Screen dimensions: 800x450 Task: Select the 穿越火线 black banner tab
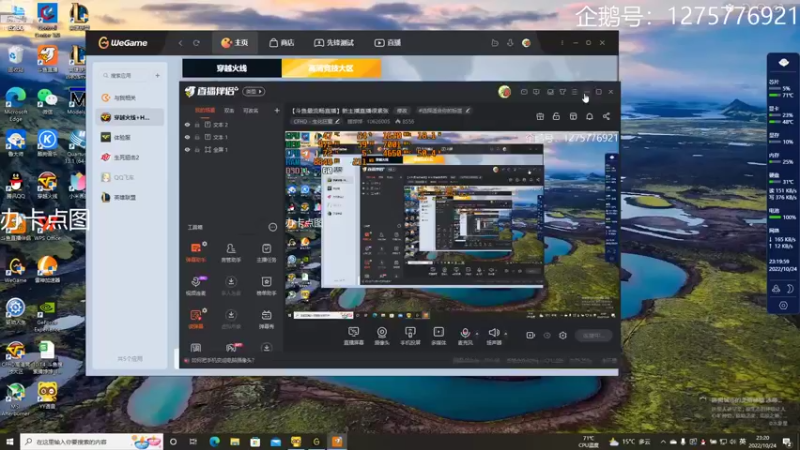[232, 68]
